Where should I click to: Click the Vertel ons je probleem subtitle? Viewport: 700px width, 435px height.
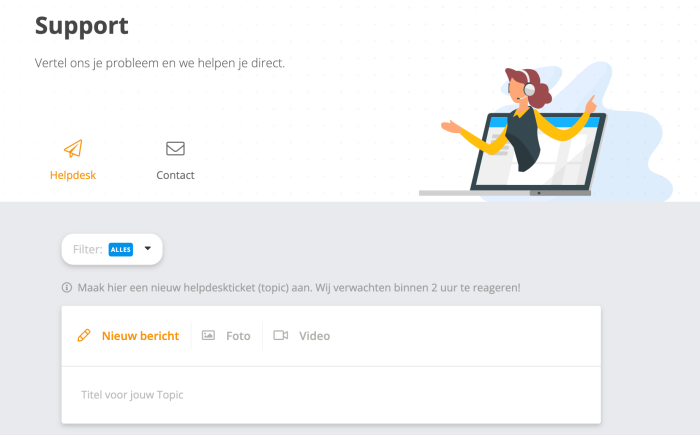point(160,63)
